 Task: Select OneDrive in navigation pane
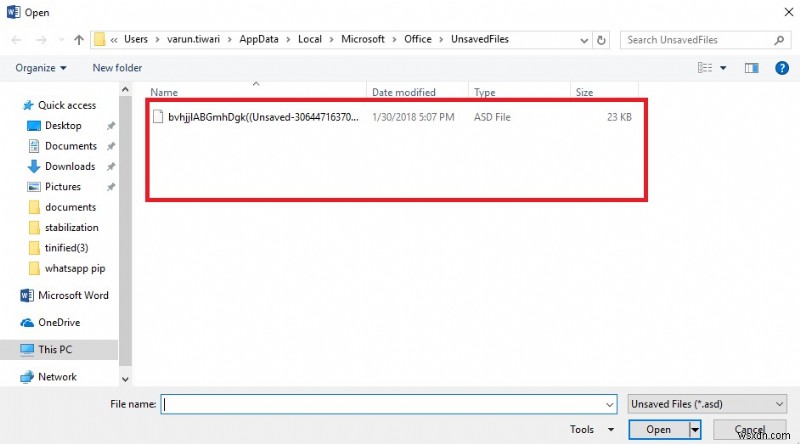[x=59, y=323]
